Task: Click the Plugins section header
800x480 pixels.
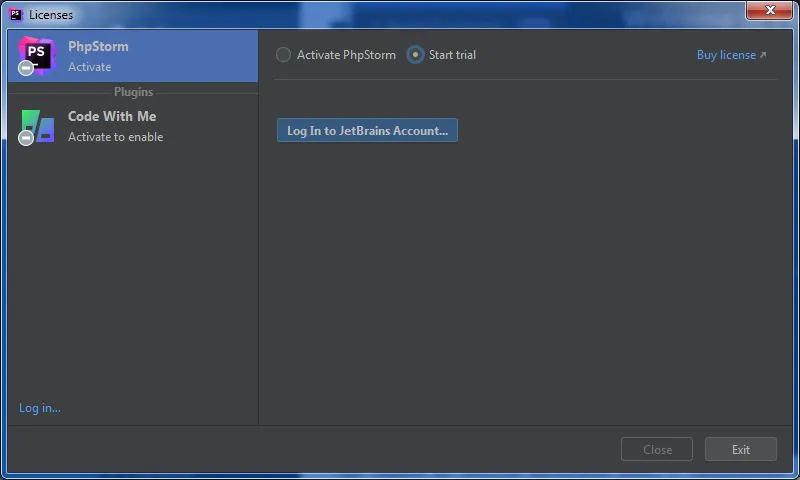Action: tap(133, 92)
